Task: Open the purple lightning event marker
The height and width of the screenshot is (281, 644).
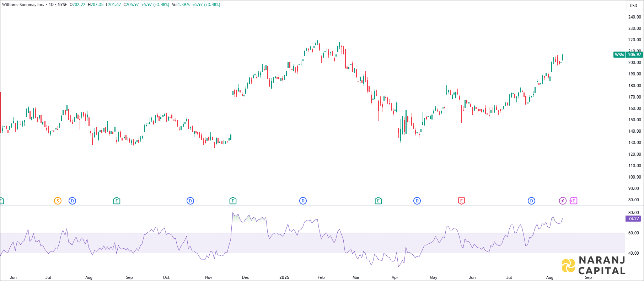Action: tap(563, 201)
